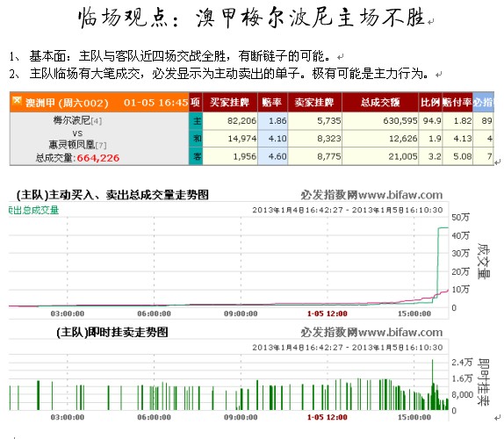Select the 客 row indicator cell
The image size is (504, 439).
[197, 156]
